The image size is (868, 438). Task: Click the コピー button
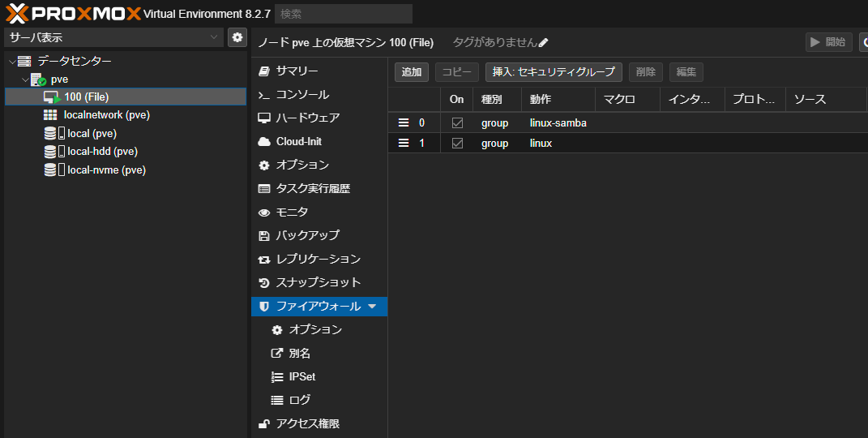click(457, 72)
